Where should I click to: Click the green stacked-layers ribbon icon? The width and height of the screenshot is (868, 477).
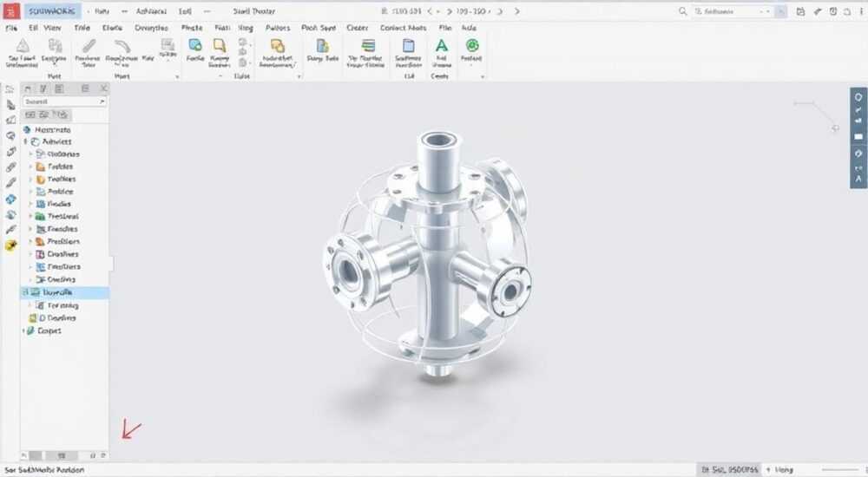point(367,45)
